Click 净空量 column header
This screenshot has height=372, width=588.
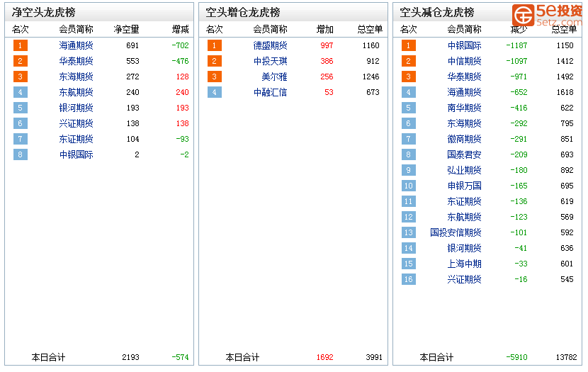click(126, 29)
